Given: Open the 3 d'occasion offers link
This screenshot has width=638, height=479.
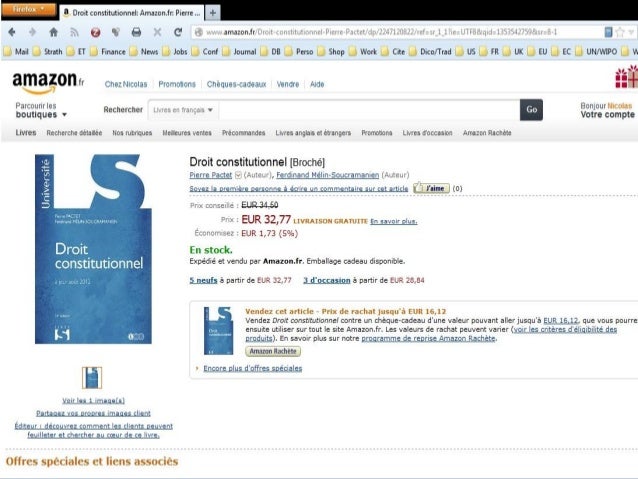Looking at the screenshot, I should (x=327, y=280).
